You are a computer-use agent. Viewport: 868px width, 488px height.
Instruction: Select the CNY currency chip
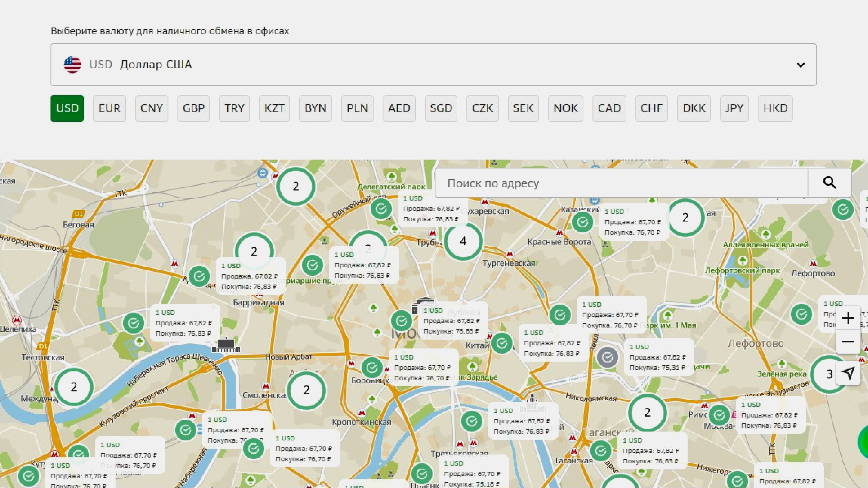(151, 108)
